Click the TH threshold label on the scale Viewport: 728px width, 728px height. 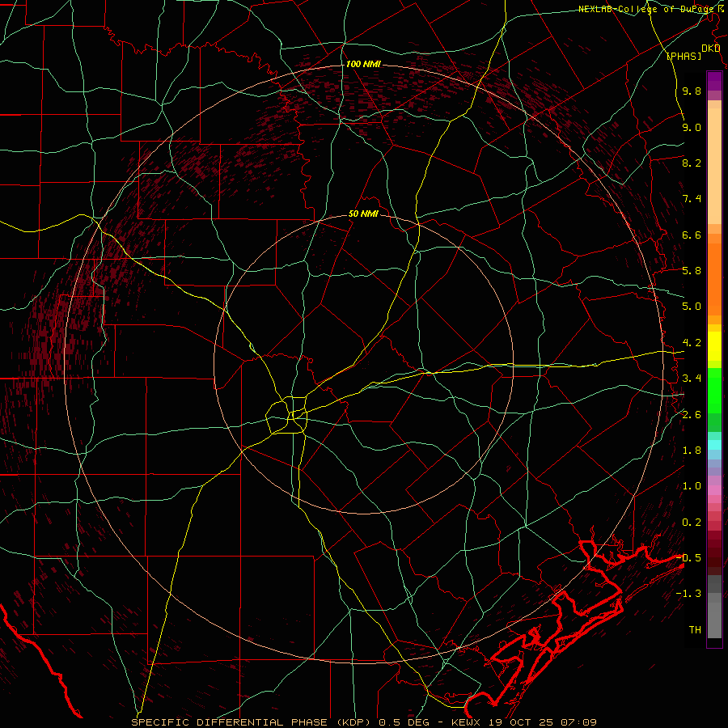695,630
